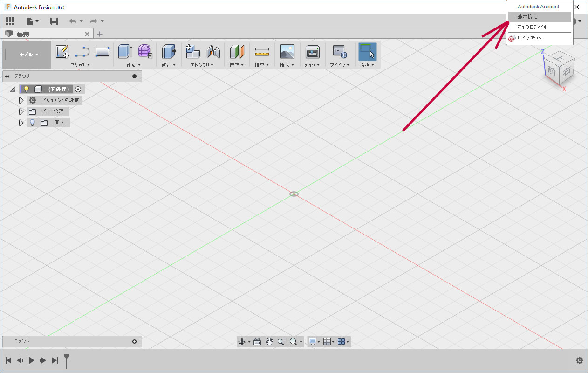Select the Pan hand tool
Image resolution: width=588 pixels, height=373 pixels.
269,342
